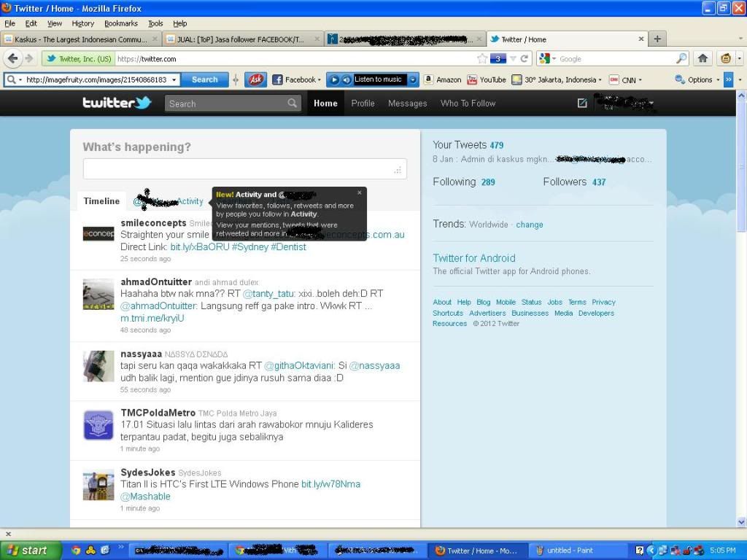Open Chrome from quick launch
Image resolution: width=747 pixels, height=560 pixels.
tap(76, 551)
